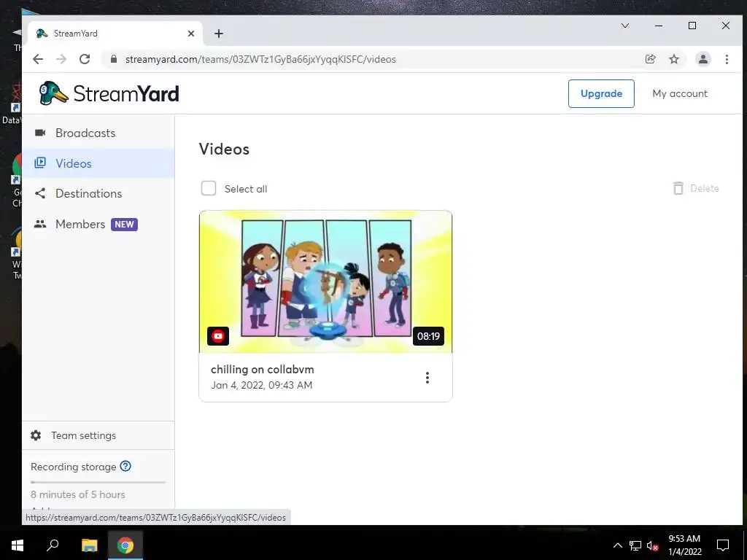
Task: Click the NEW badge next to Members
Action: point(124,225)
